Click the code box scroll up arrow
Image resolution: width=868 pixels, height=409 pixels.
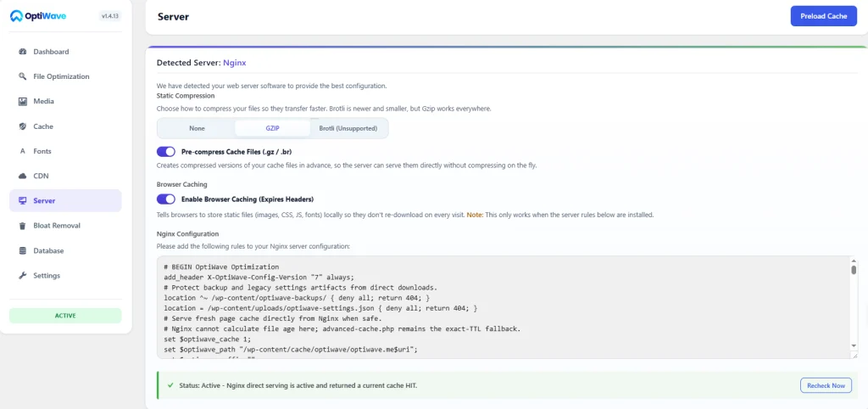click(x=854, y=261)
